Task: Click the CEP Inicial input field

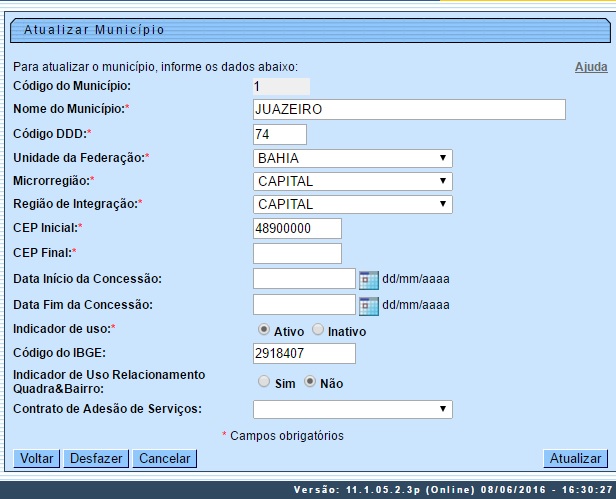Action: click(x=297, y=229)
